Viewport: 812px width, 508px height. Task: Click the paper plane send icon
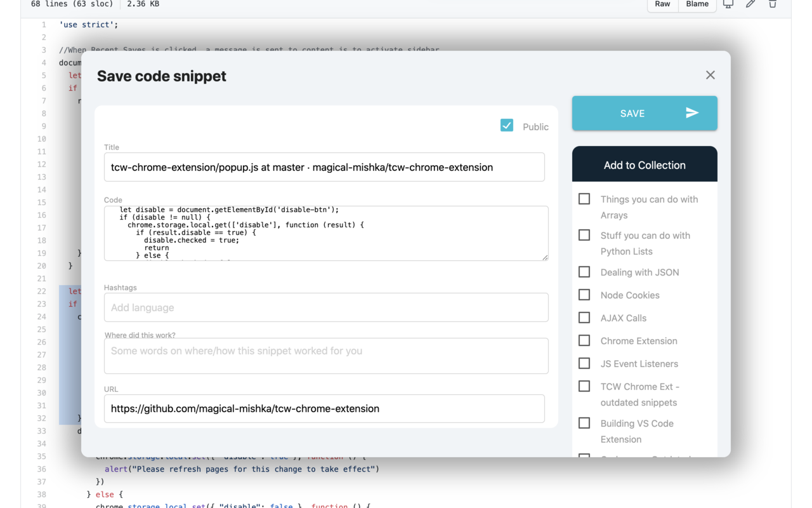pos(692,113)
